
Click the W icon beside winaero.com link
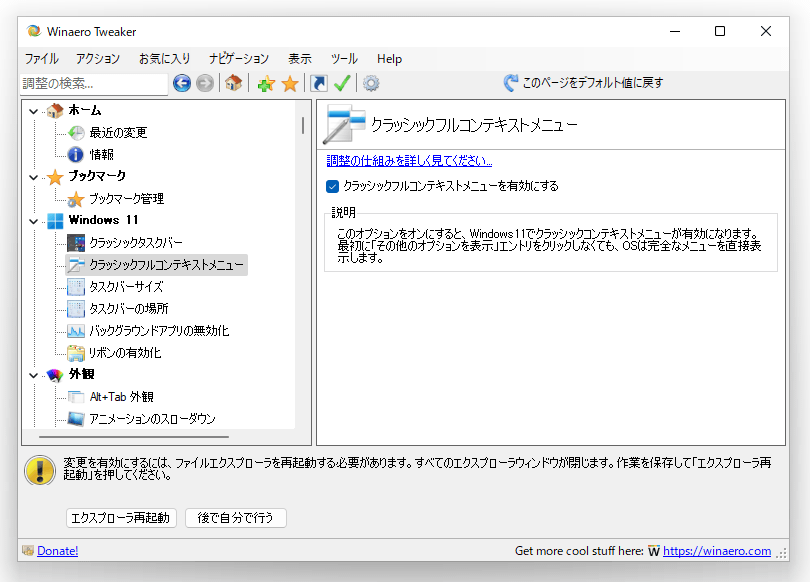click(x=654, y=551)
